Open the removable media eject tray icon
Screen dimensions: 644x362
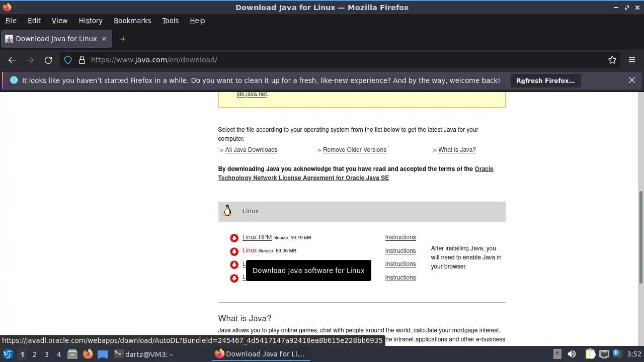click(557, 354)
